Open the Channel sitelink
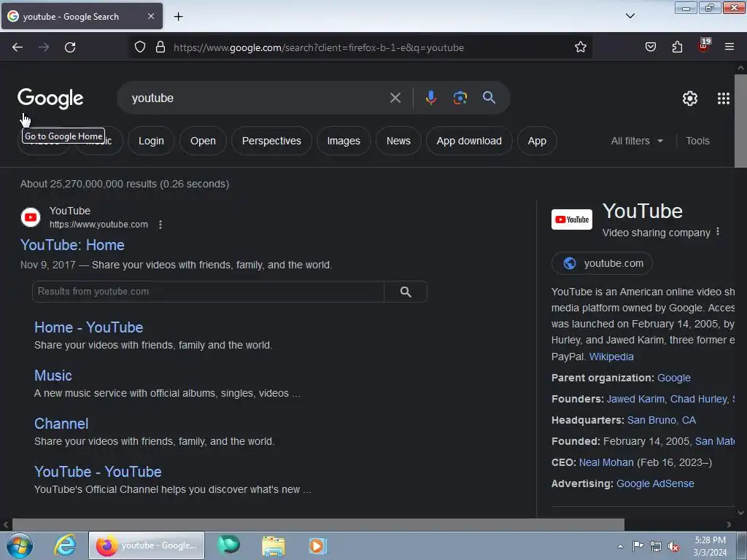This screenshot has height=560, width=747. 61,424
